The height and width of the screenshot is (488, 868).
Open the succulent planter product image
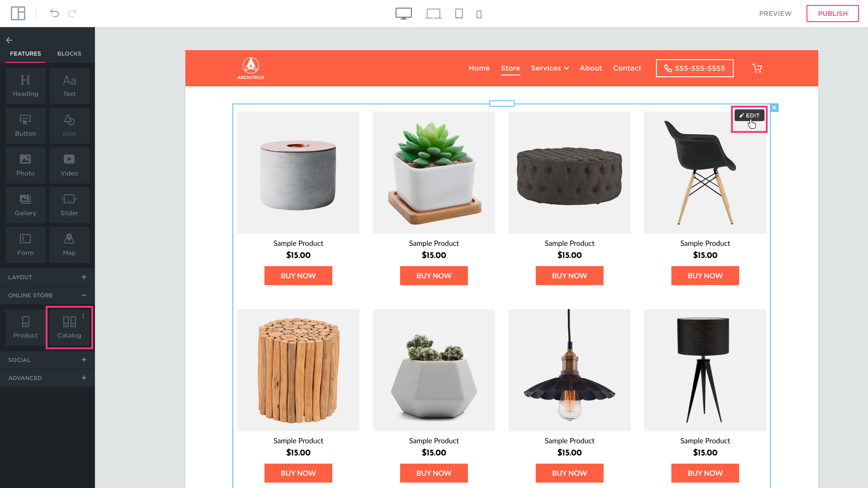[x=434, y=173]
